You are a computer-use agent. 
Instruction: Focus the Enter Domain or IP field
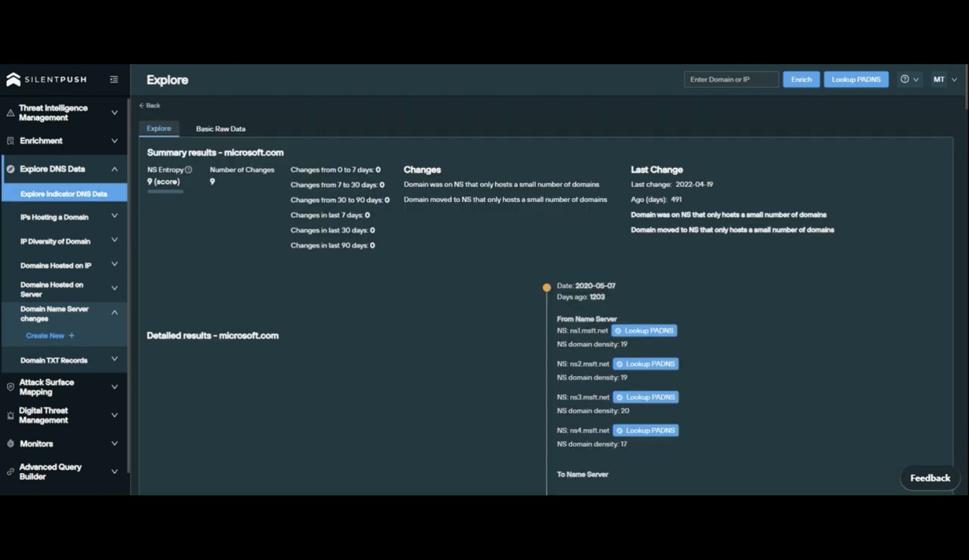[731, 79]
